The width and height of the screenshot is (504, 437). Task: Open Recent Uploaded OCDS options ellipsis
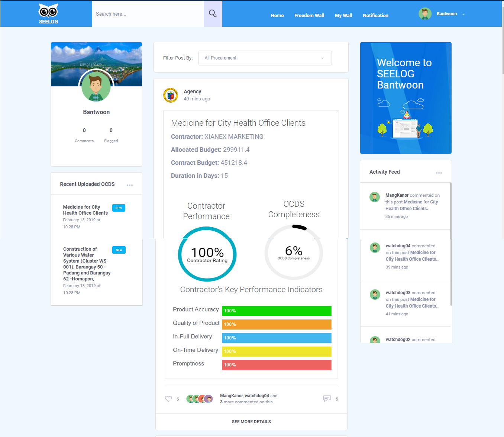(130, 185)
